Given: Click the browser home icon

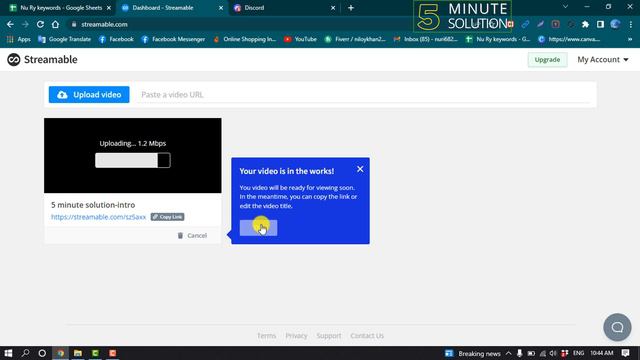Looking at the screenshot, I should coord(55,24).
